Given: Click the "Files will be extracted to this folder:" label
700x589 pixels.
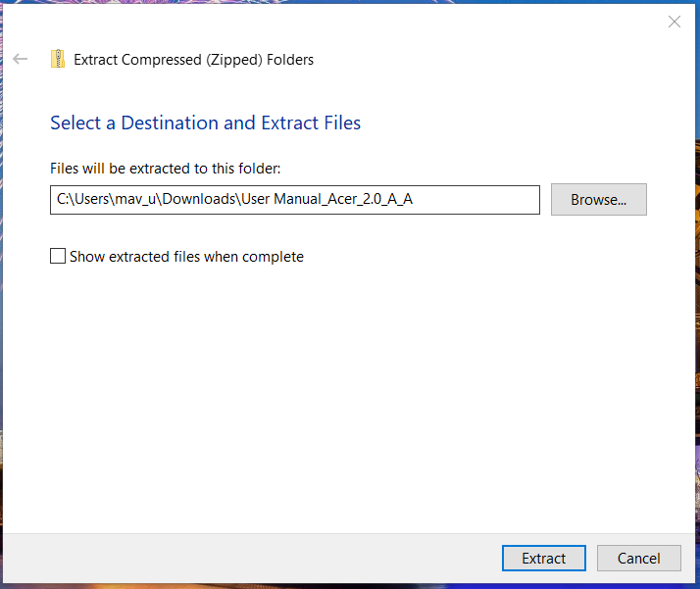Looking at the screenshot, I should coord(166,169).
